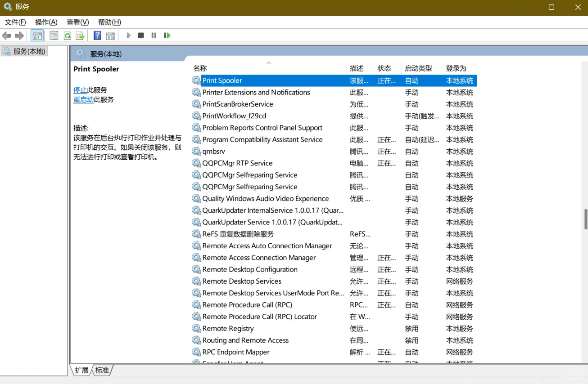The image size is (588, 384).
Task: Open Help using the toolbar question mark icon
Action: pos(96,36)
